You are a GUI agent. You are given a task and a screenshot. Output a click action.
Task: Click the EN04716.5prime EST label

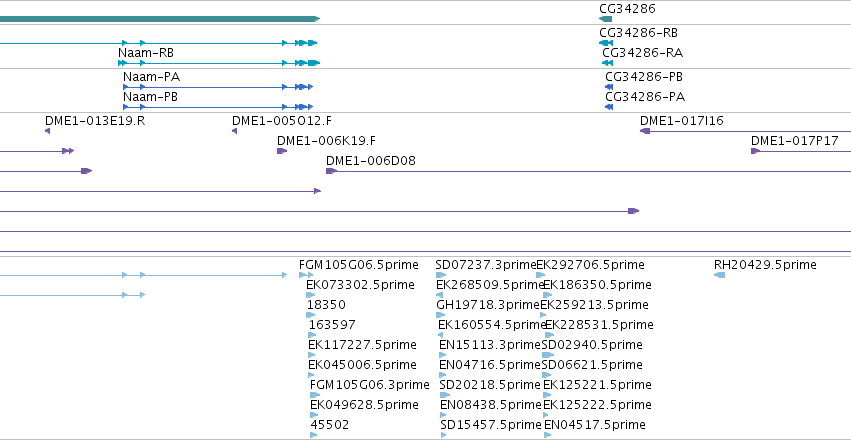pyautogui.click(x=490, y=364)
